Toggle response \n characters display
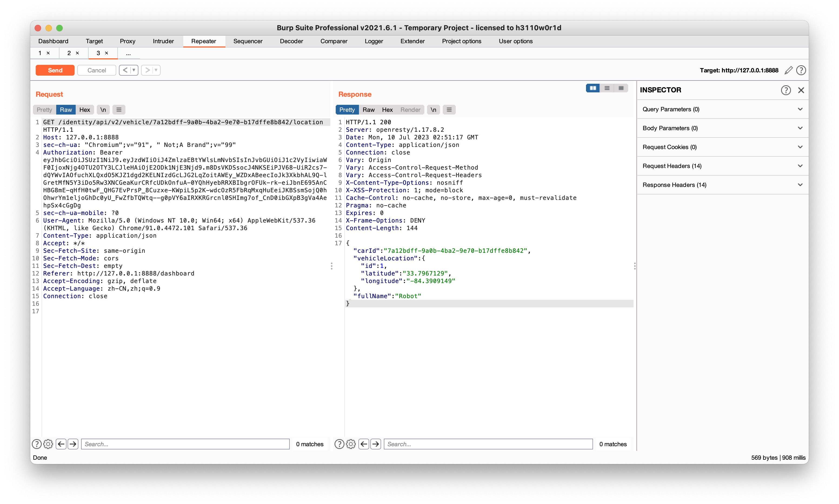Image resolution: width=839 pixels, height=504 pixels. click(x=433, y=110)
